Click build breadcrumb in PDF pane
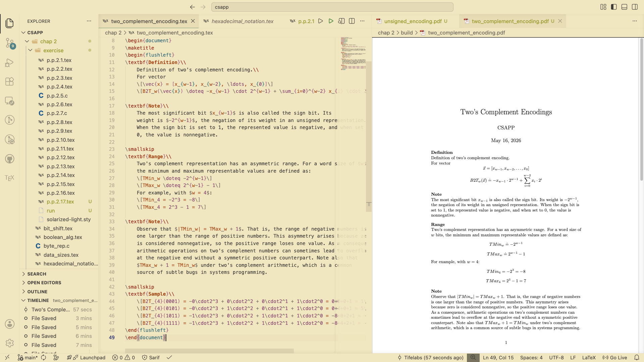644x362 pixels. 407,33
